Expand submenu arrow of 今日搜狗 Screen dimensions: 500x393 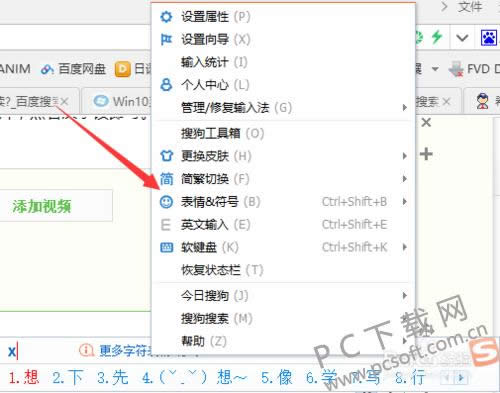coord(404,295)
